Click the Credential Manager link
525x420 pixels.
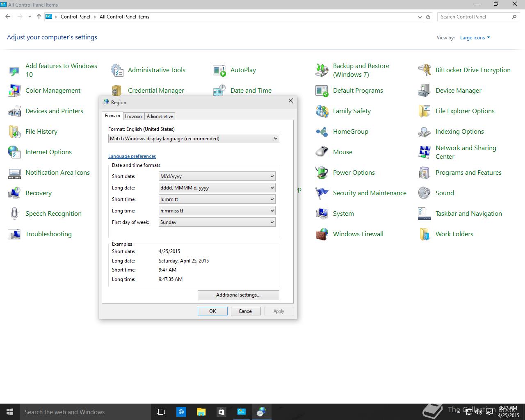(x=156, y=91)
